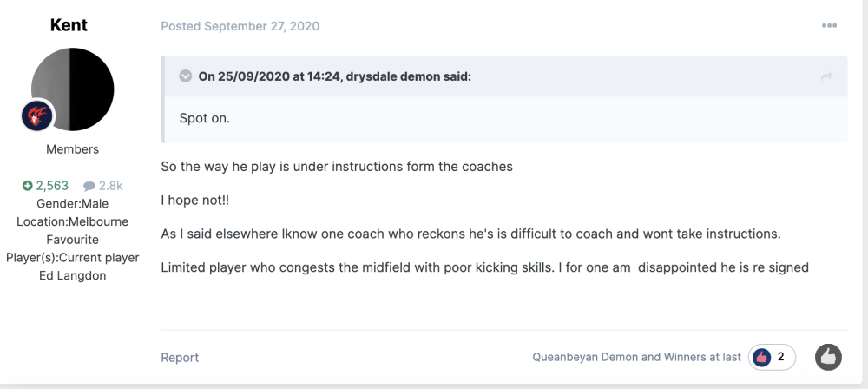Open the Kent username link
Image resolution: width=868 pixels, height=389 pixels.
point(69,25)
